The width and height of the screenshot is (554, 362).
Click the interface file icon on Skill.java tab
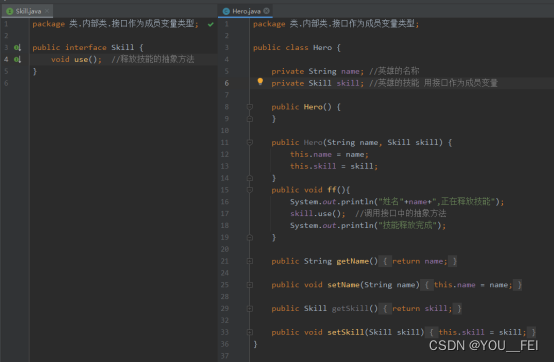click(x=10, y=11)
